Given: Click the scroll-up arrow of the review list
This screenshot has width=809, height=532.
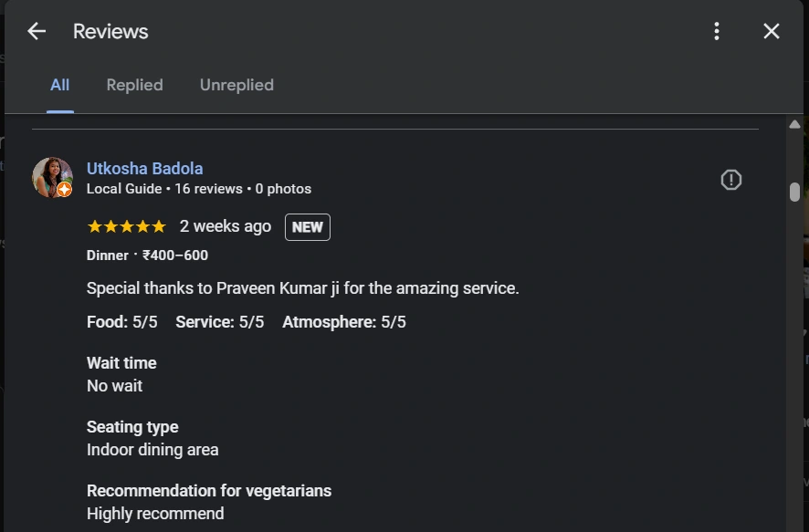Looking at the screenshot, I should pyautogui.click(x=795, y=124).
